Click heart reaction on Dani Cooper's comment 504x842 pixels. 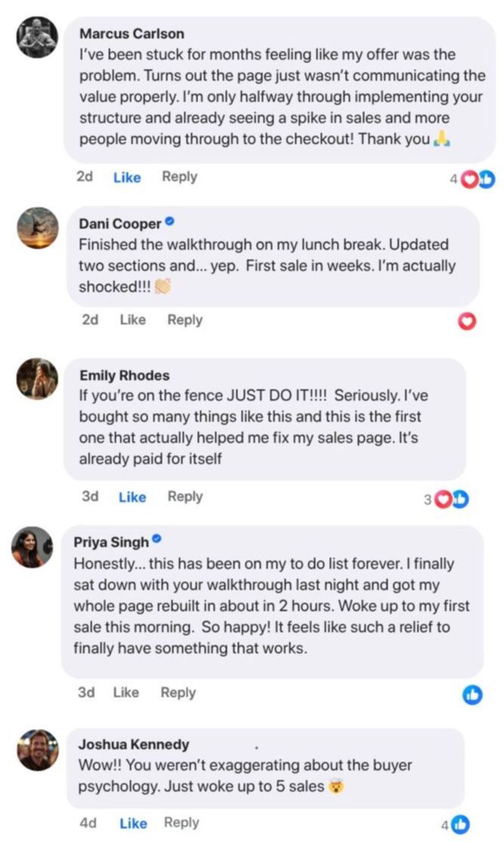tap(469, 322)
